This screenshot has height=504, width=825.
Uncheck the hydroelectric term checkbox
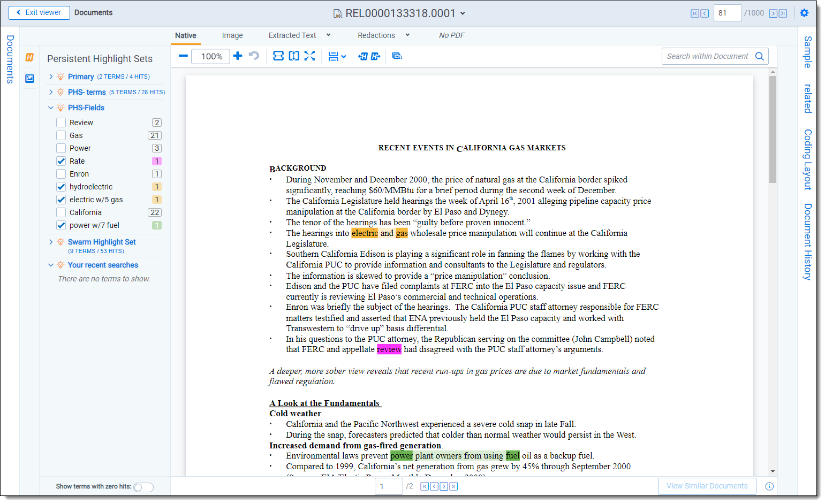tap(62, 187)
